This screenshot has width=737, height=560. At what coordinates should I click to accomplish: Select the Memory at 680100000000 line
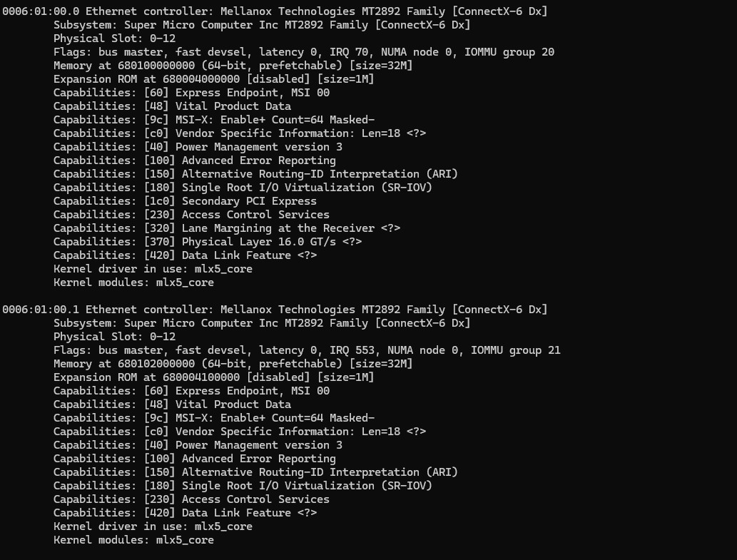tap(233, 66)
